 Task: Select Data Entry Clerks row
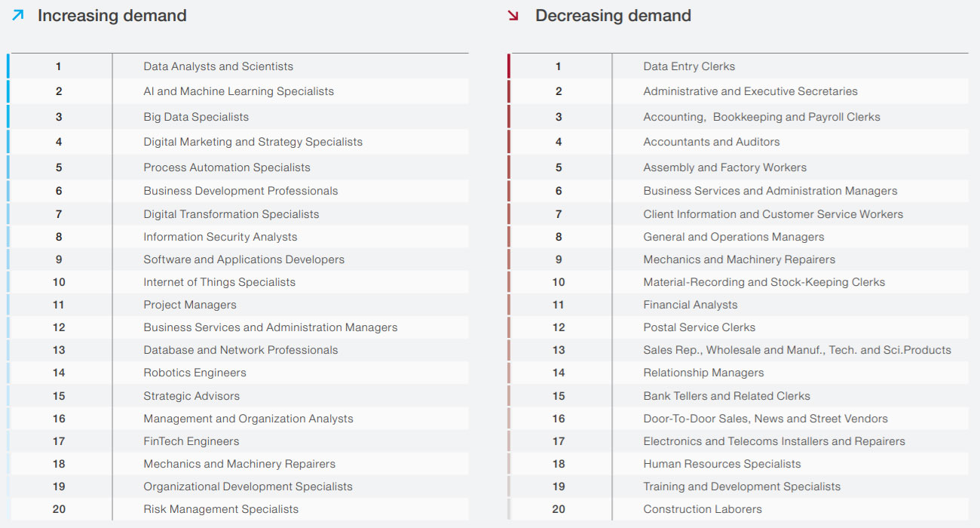pyautogui.click(x=688, y=66)
